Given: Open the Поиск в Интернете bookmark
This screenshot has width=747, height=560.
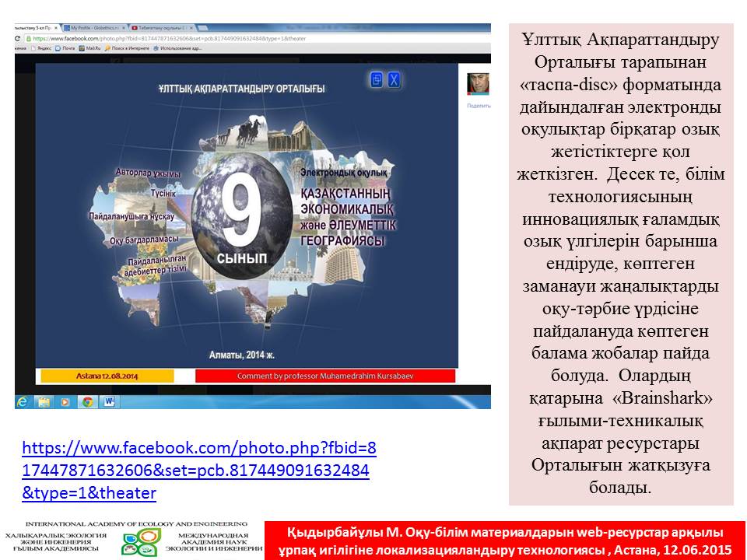Looking at the screenshot, I should click(x=127, y=48).
